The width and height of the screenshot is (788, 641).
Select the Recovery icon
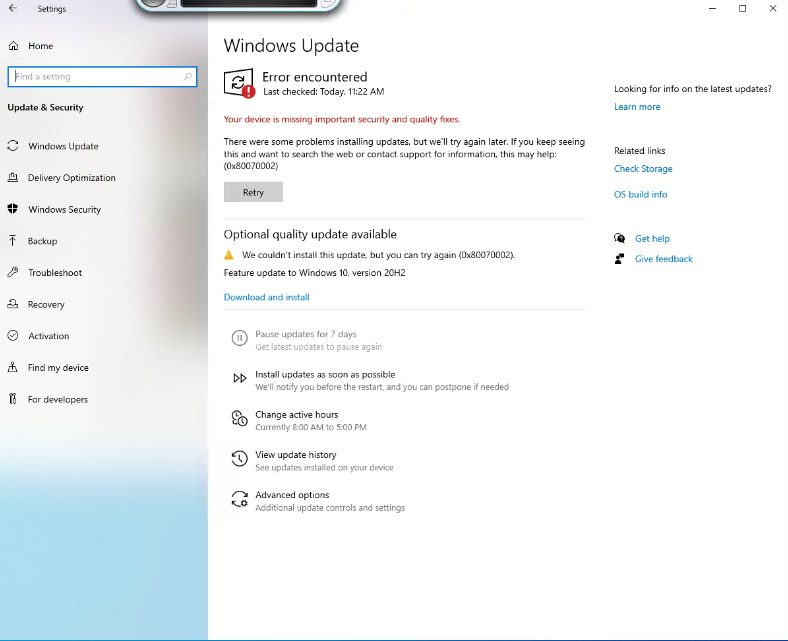click(x=13, y=304)
